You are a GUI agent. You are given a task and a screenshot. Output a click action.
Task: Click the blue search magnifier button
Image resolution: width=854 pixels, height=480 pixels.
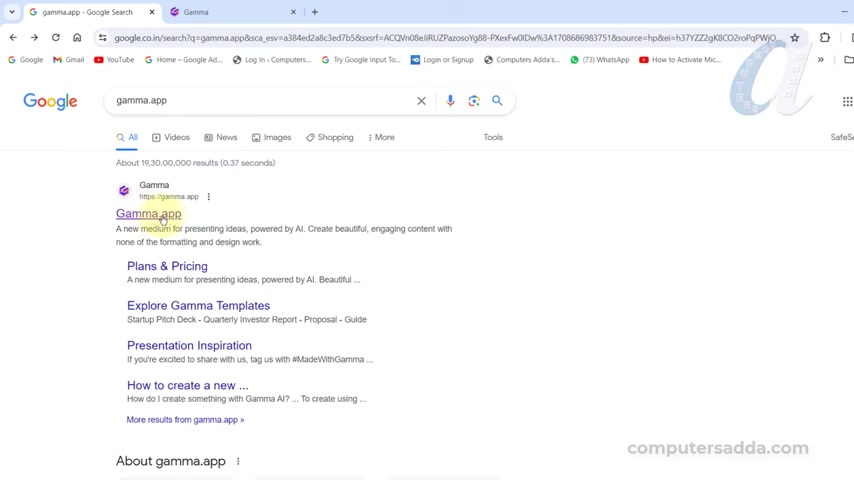(x=497, y=101)
